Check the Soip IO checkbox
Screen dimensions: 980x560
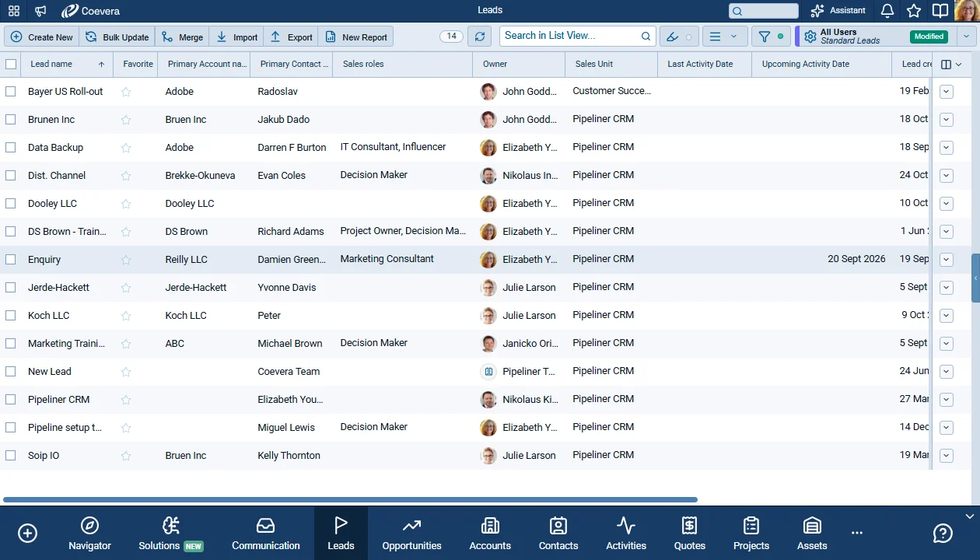11,456
